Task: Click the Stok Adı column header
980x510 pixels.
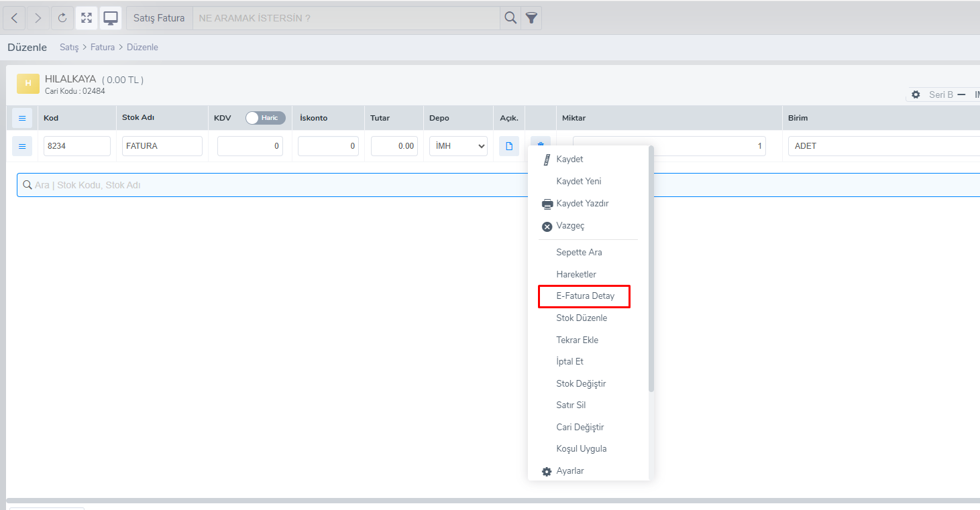Action: (138, 118)
